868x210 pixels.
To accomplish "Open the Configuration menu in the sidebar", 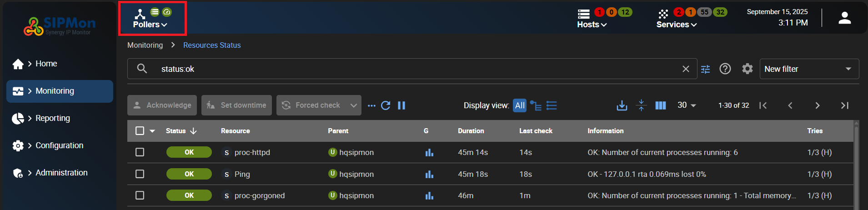I will [x=59, y=145].
